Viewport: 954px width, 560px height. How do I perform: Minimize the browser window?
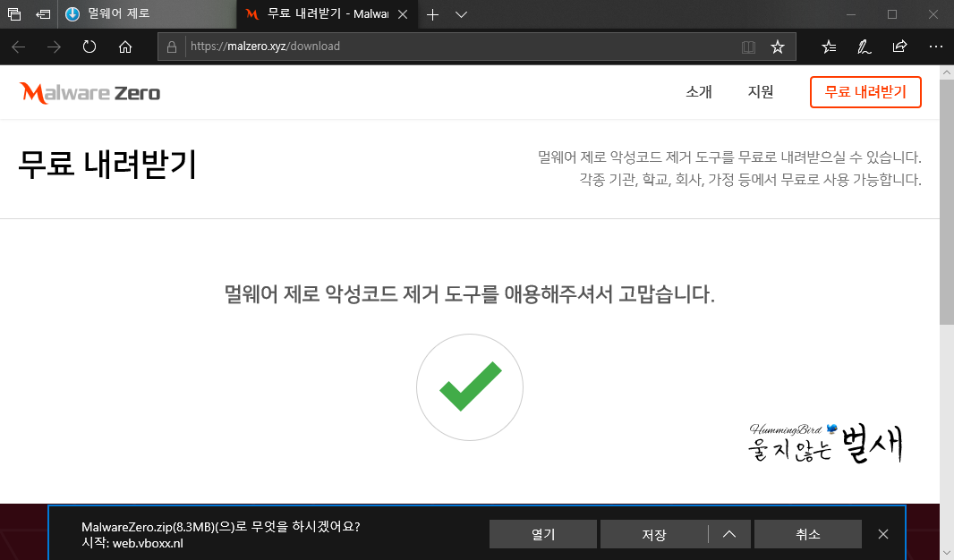pyautogui.click(x=850, y=14)
